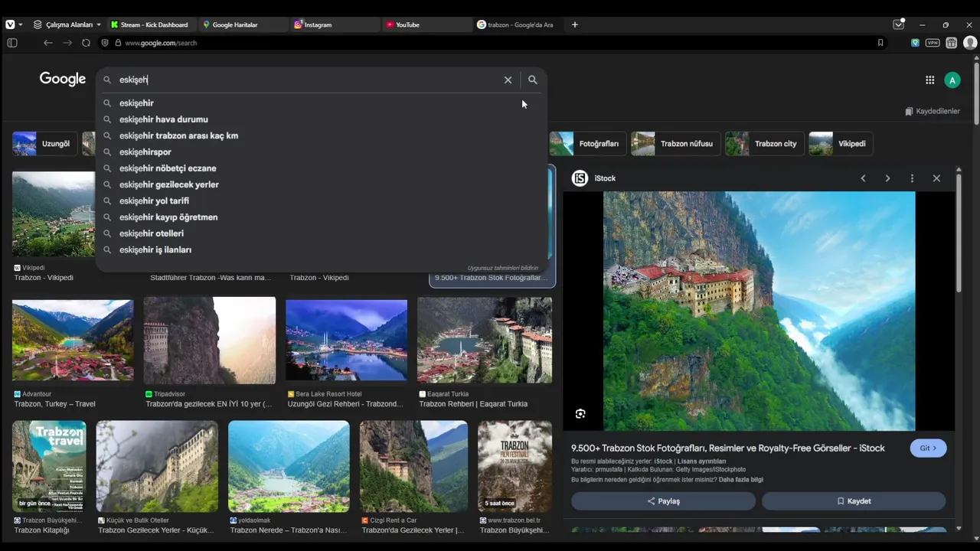
Task: View site info via the padlock icon
Action: tap(118, 43)
